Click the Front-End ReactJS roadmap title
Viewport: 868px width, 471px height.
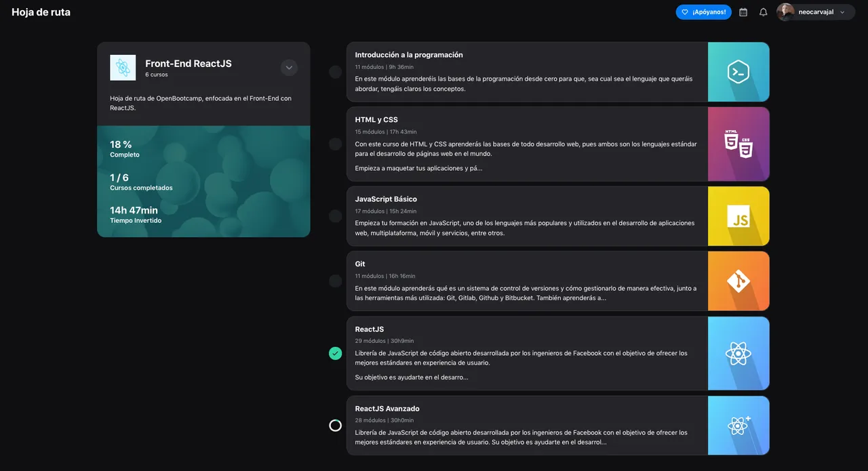click(189, 64)
